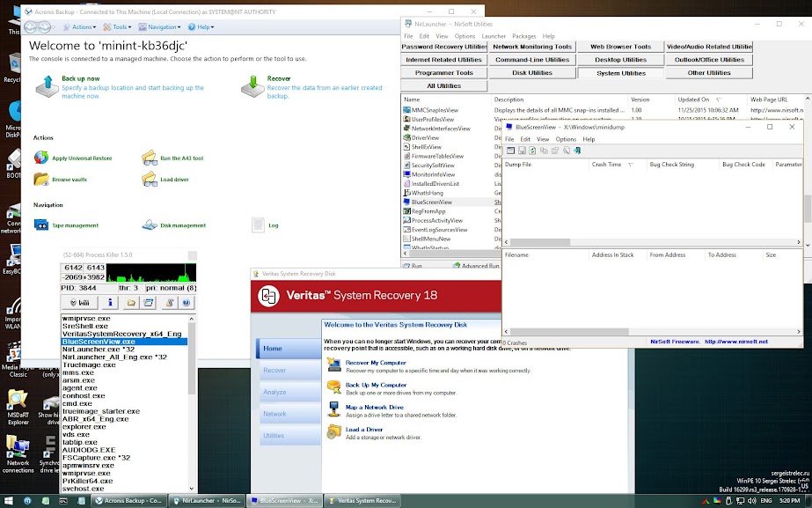Select the Home tab in Veritas sidebar

point(288,349)
